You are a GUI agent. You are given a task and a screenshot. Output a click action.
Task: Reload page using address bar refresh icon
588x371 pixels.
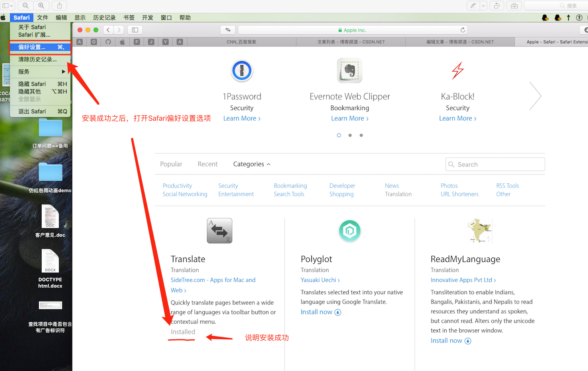pos(463,30)
